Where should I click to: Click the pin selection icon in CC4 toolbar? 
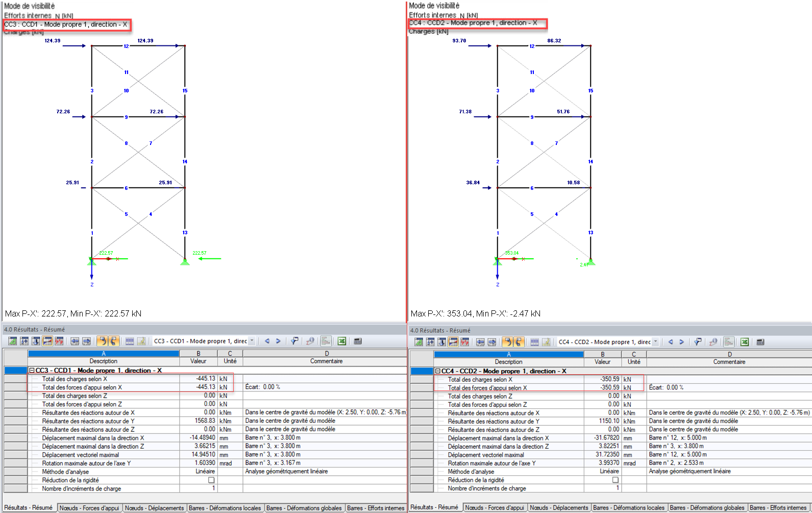[x=698, y=342]
